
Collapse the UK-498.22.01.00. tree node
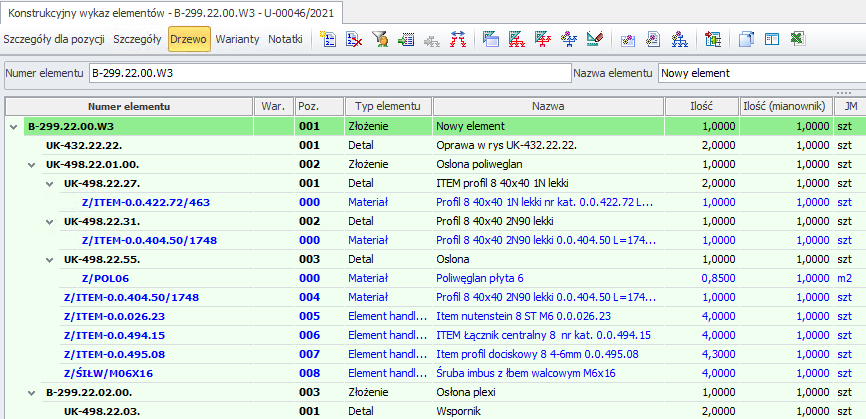pos(32,163)
